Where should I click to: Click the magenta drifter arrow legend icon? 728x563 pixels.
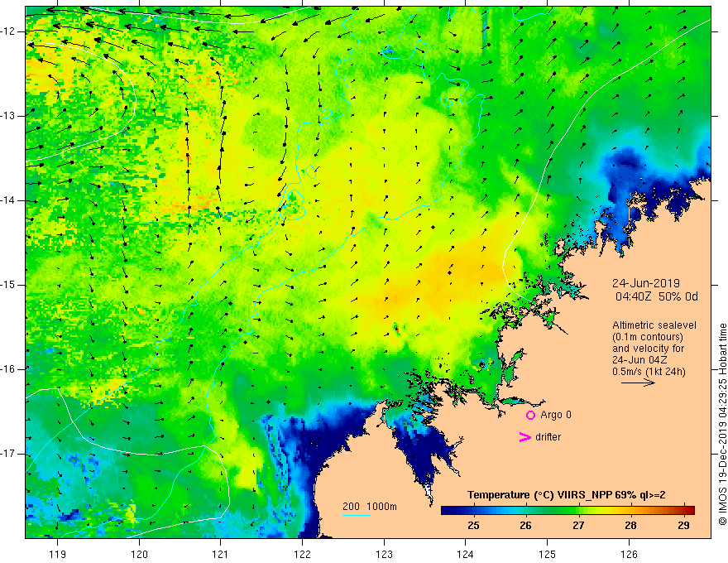[x=524, y=437]
